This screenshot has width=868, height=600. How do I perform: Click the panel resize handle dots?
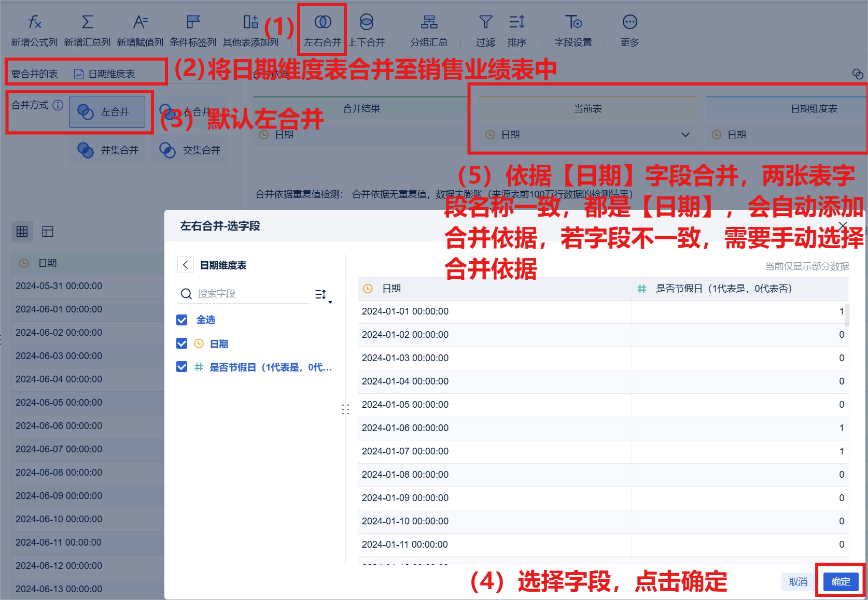tap(345, 409)
